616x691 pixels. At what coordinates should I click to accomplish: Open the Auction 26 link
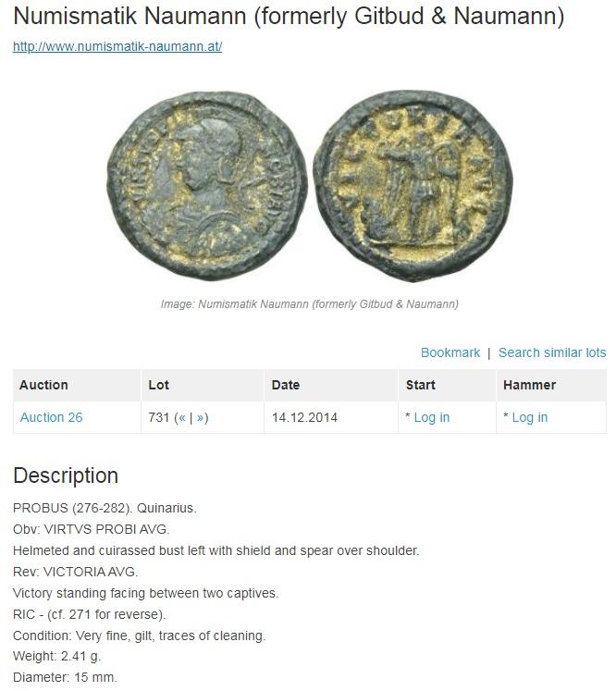tap(51, 417)
